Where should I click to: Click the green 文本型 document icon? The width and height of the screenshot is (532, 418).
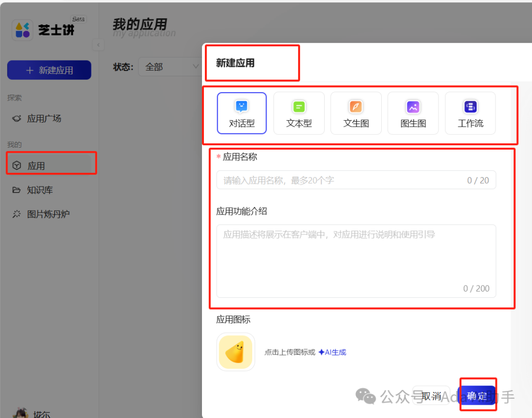click(x=299, y=105)
